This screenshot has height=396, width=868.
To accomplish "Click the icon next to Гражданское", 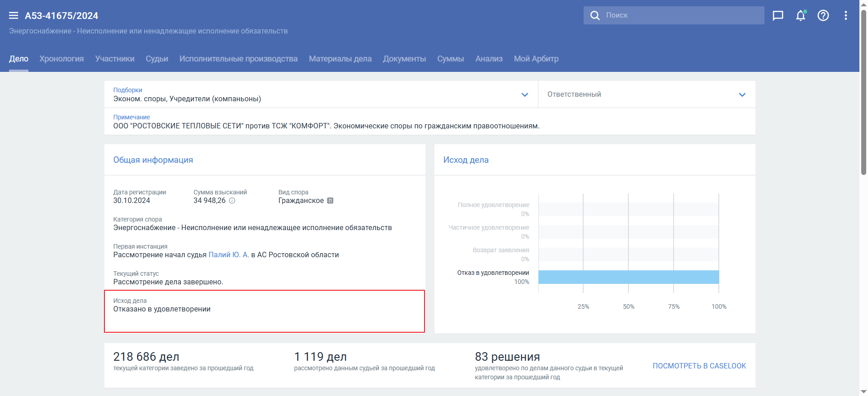I will pyautogui.click(x=330, y=201).
